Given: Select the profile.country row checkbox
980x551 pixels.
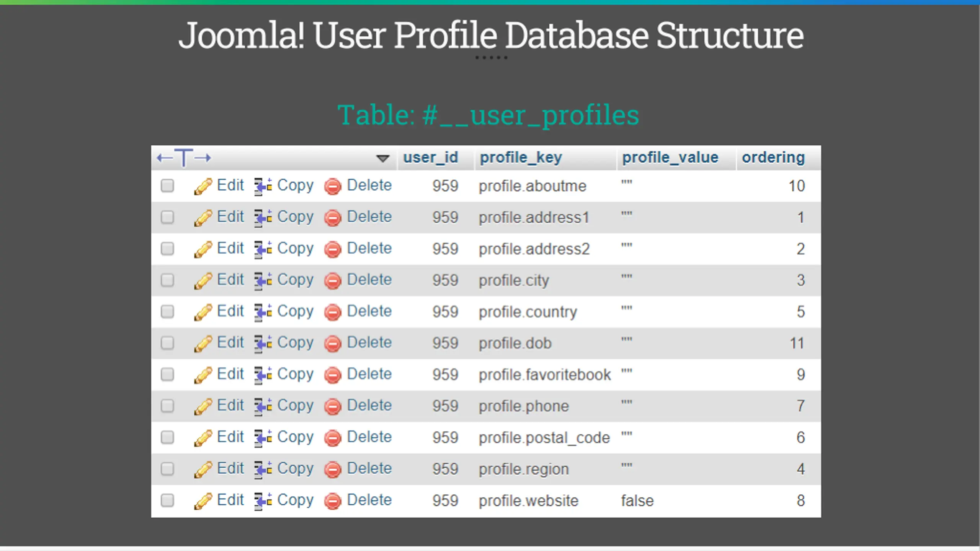Looking at the screenshot, I should [x=167, y=311].
